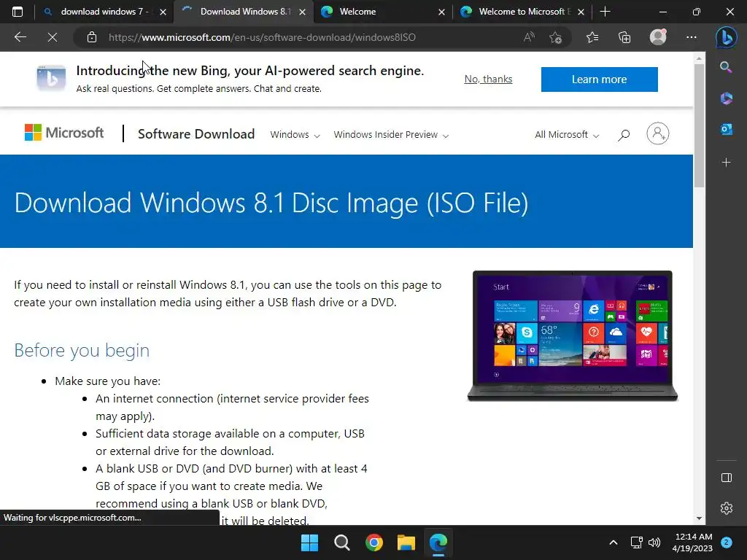
Task: Click the address bar URL
Action: coord(262,37)
